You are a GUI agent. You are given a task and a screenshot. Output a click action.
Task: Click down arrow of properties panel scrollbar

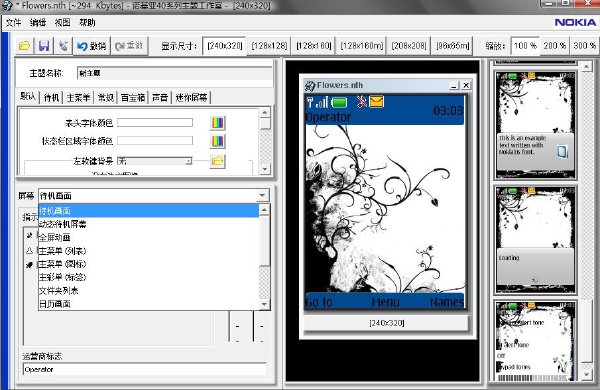265,169
